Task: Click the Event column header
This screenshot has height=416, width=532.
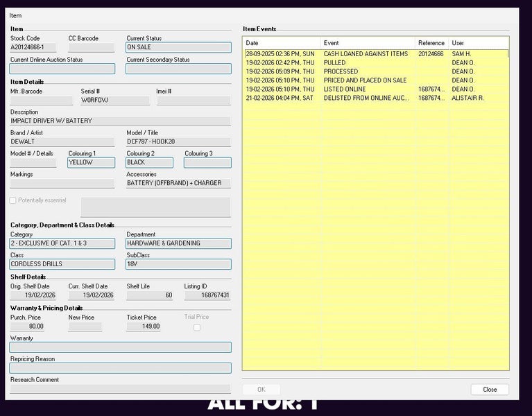Action: [368, 43]
